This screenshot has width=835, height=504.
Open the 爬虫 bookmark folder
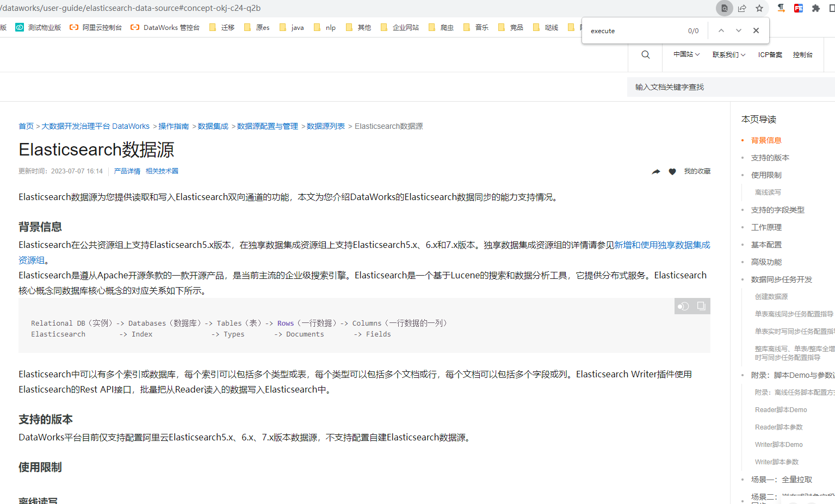(x=441, y=27)
